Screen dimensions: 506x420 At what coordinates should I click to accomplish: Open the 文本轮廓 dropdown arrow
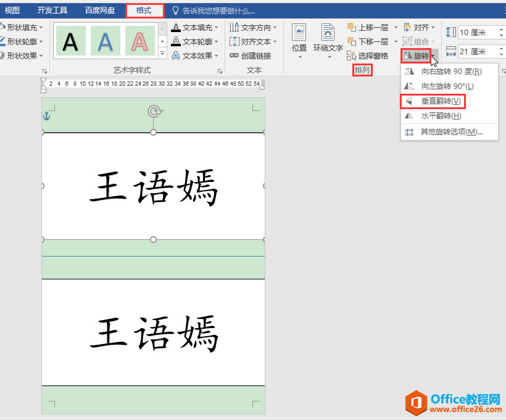(216, 41)
